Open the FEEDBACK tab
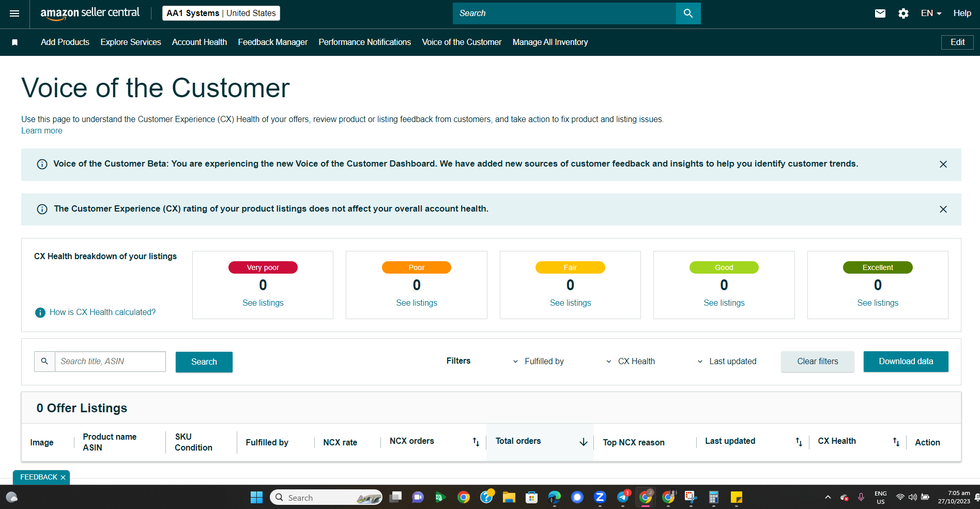Image resolution: width=980 pixels, height=509 pixels. [x=39, y=477]
